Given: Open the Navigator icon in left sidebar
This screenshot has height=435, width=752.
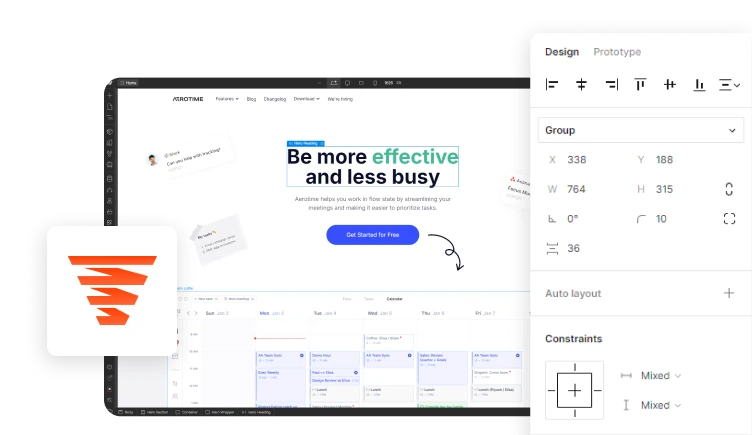Looking at the screenshot, I should [110, 118].
